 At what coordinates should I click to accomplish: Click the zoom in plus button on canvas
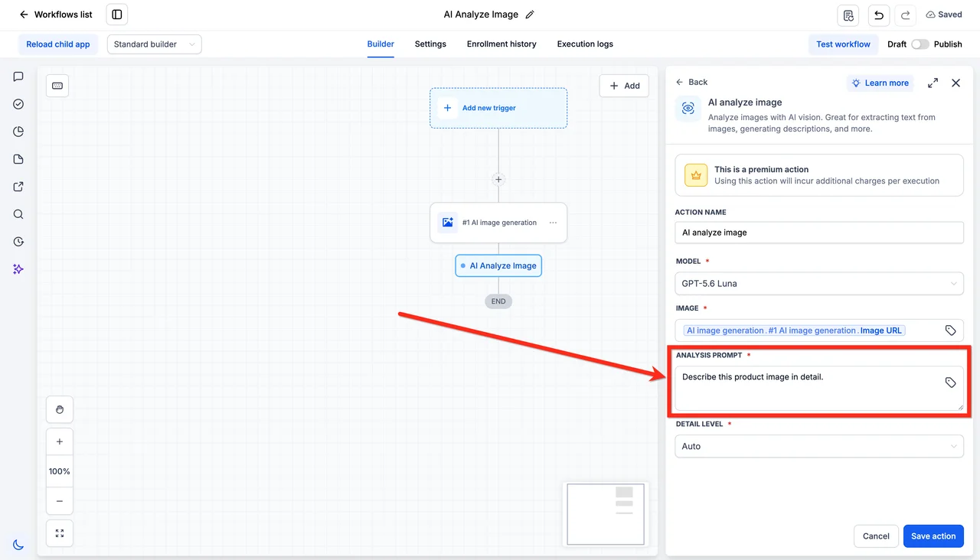(60, 441)
